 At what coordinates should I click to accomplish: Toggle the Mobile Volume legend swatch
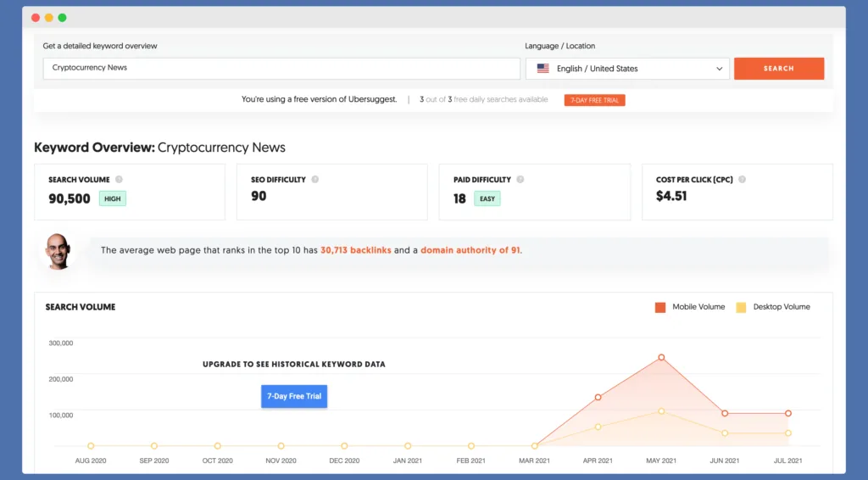pyautogui.click(x=659, y=307)
